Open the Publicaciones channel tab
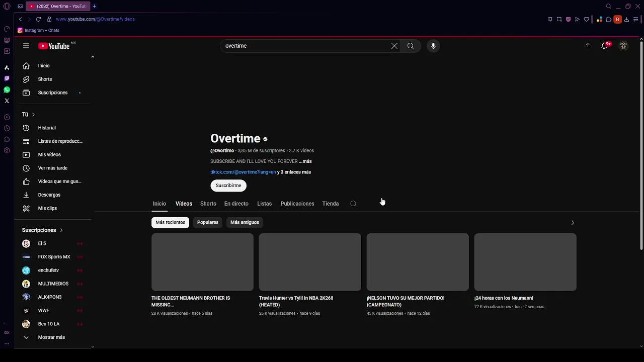This screenshot has width=644, height=362. click(x=297, y=204)
